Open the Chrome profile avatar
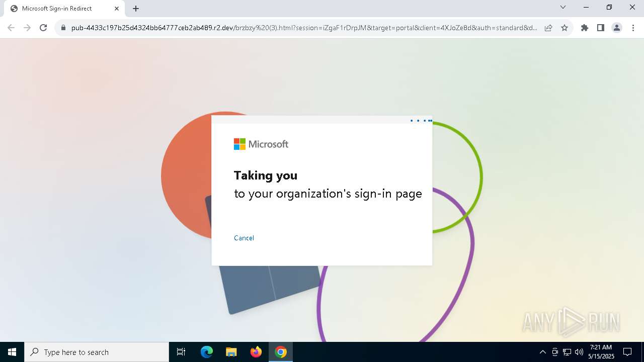Viewport: 644px width, 362px height. (617, 28)
